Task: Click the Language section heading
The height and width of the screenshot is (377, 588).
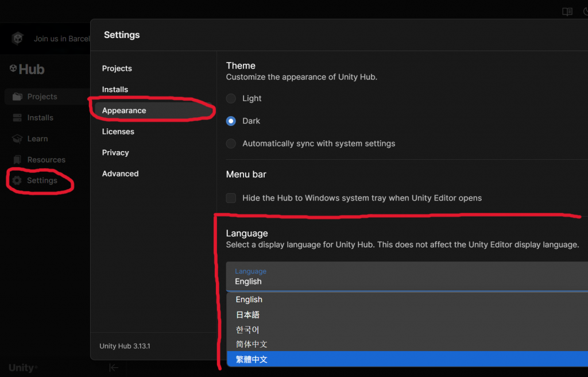Action: (x=247, y=233)
